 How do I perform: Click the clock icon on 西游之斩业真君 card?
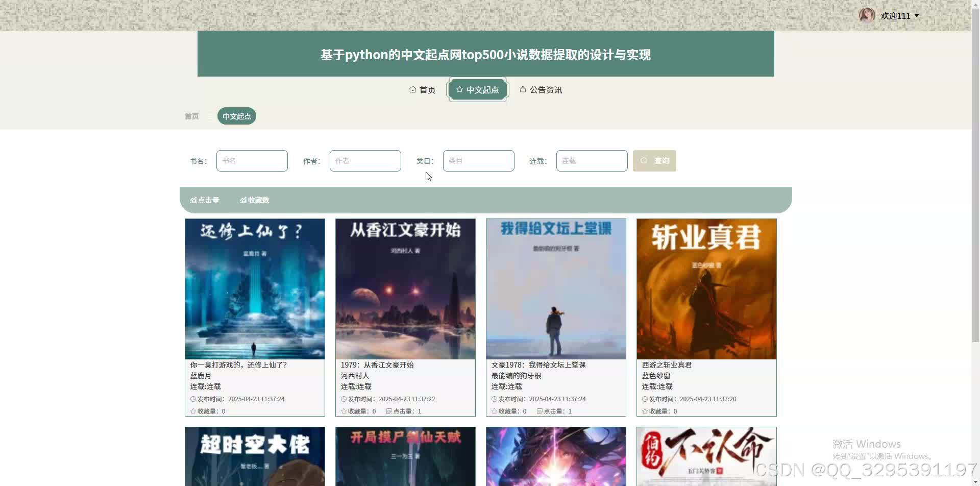pos(644,399)
